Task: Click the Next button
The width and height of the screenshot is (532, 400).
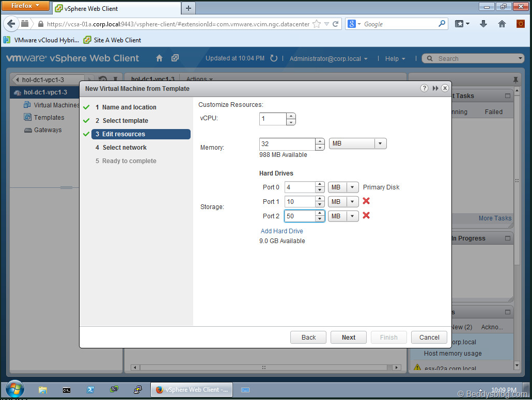Action: pyautogui.click(x=349, y=337)
